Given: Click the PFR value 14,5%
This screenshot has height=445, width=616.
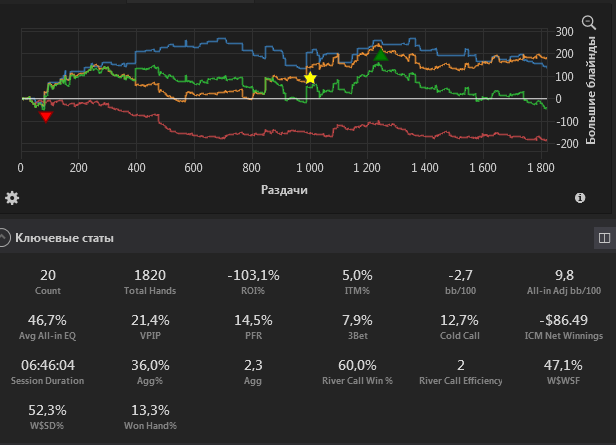Looking at the screenshot, I should [x=253, y=320].
